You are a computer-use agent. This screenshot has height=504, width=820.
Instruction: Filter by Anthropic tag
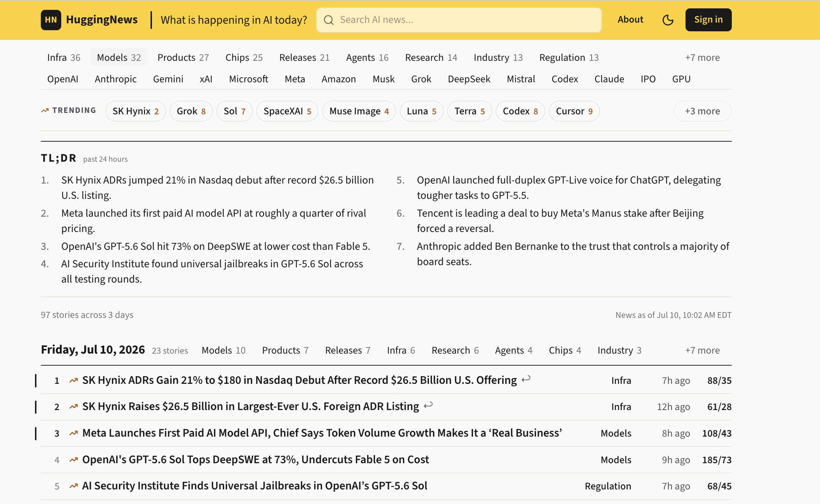tap(116, 79)
